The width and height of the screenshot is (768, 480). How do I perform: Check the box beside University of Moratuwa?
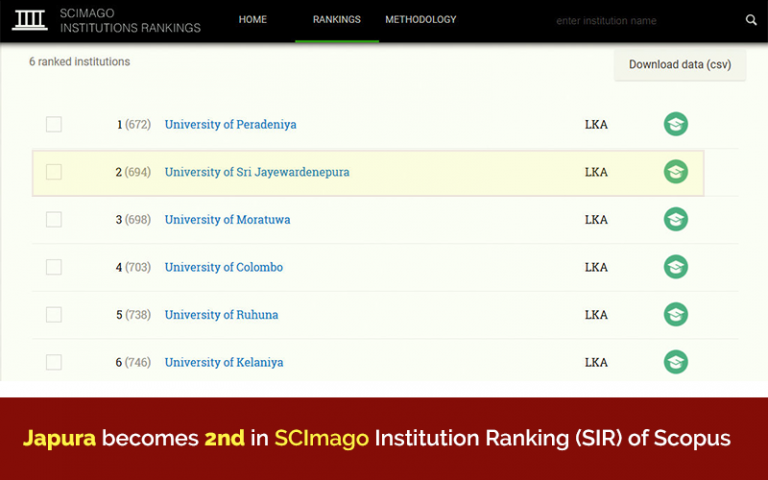(54, 220)
